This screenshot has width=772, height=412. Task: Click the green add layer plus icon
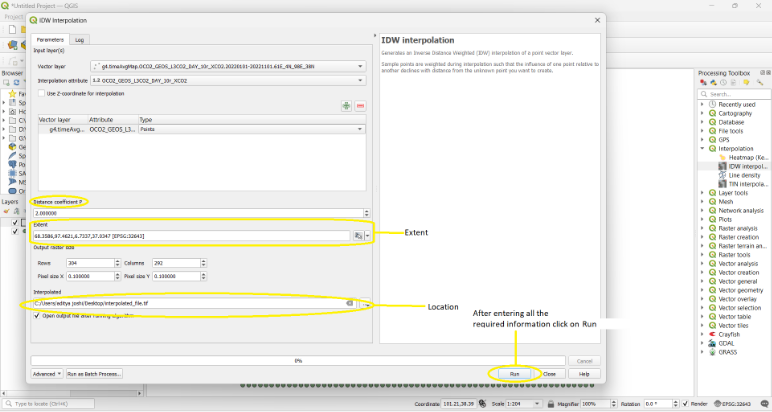346,106
